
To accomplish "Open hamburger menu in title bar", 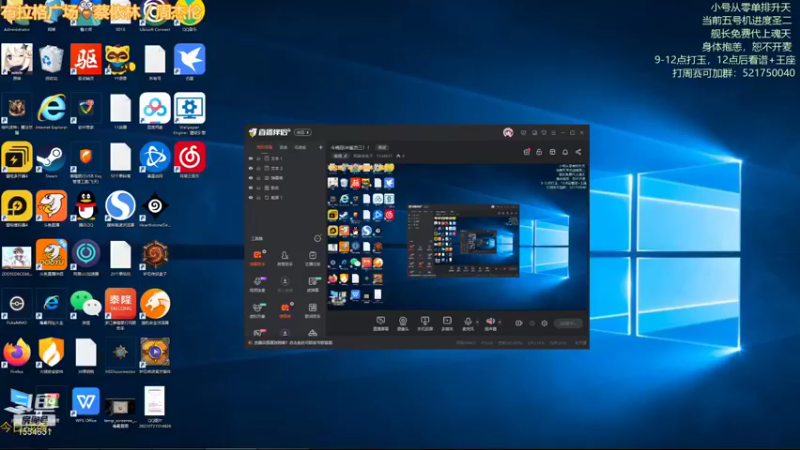I will point(553,133).
